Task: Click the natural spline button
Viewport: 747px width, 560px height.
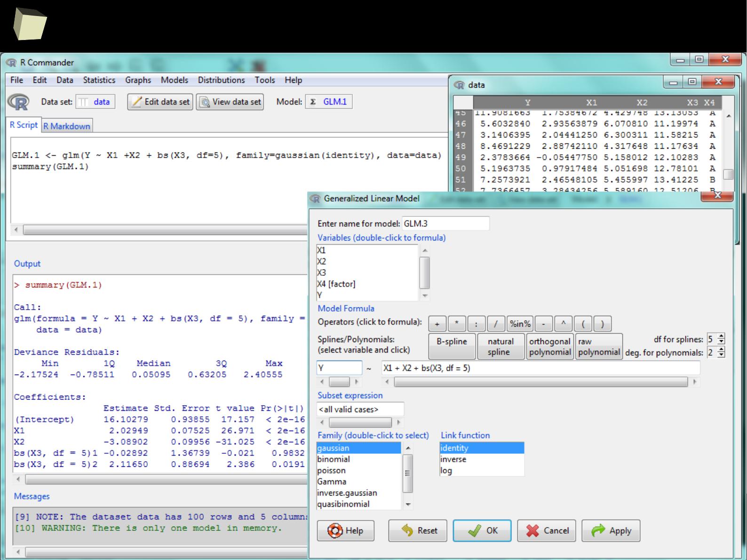Action: click(x=501, y=346)
